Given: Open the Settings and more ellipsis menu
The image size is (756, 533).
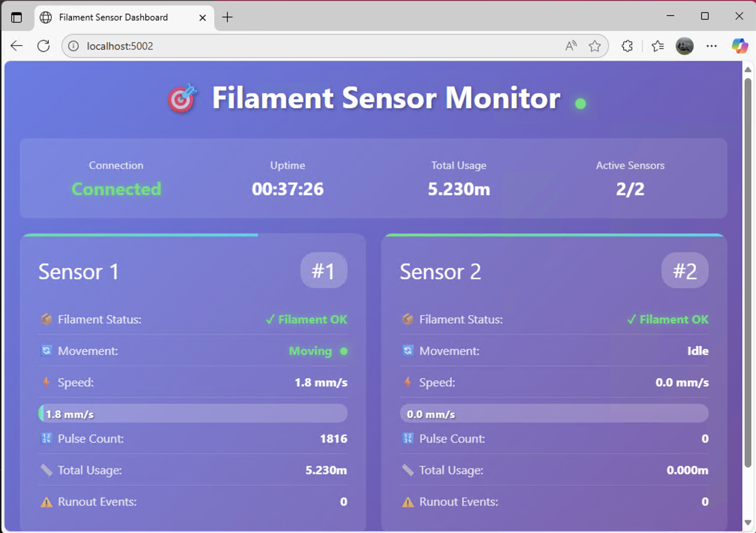Looking at the screenshot, I should 711,46.
